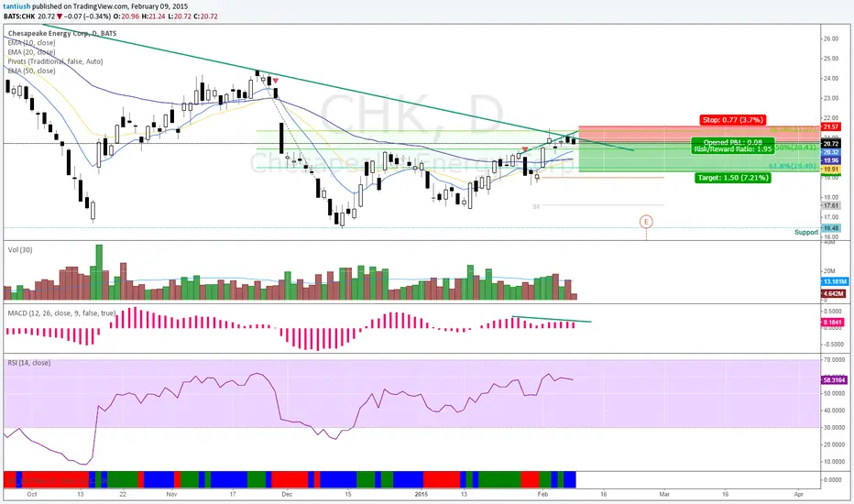Click the 30.0000 RSI axis tick
854x504 pixels.
tap(833, 428)
